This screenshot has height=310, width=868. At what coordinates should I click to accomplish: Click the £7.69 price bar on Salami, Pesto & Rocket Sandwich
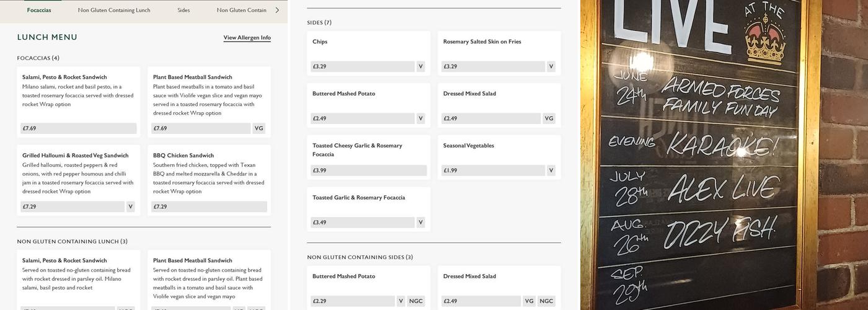pos(78,128)
